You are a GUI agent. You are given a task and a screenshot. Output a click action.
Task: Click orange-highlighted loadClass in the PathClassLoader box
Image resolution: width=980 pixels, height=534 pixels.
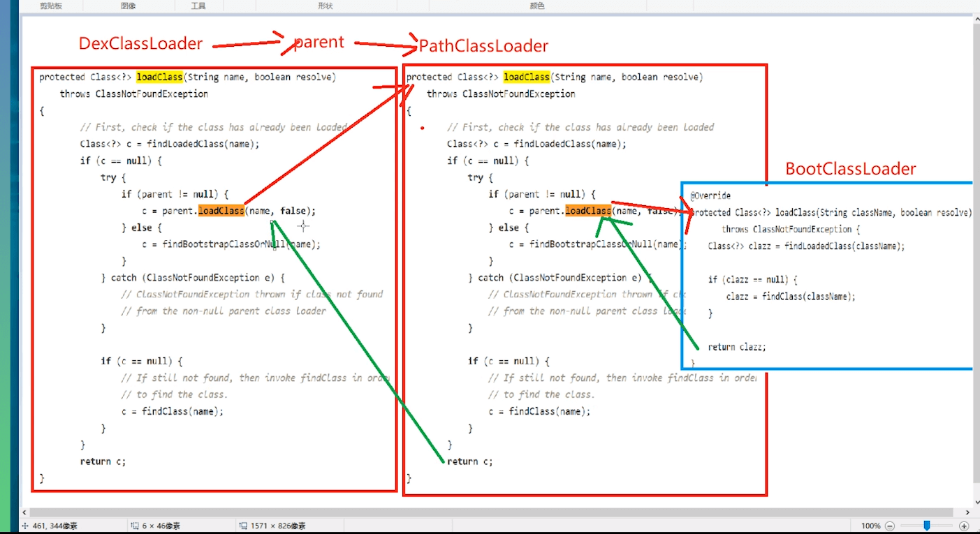click(588, 211)
